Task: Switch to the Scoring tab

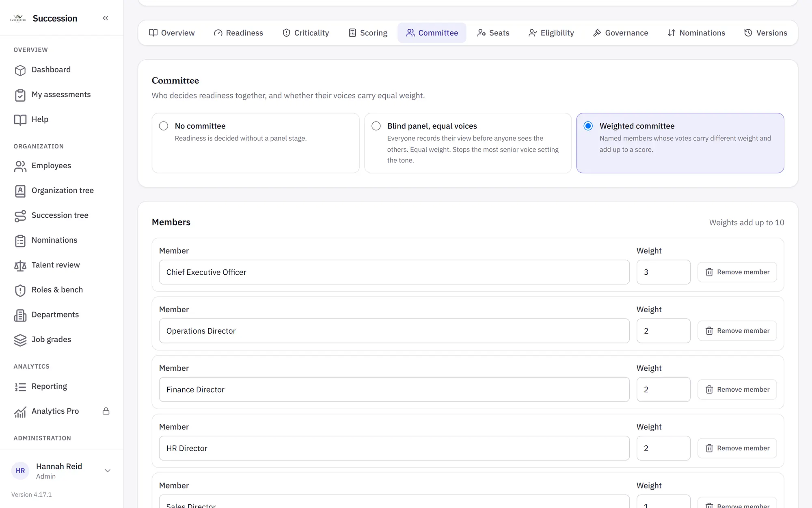Action: click(x=368, y=33)
